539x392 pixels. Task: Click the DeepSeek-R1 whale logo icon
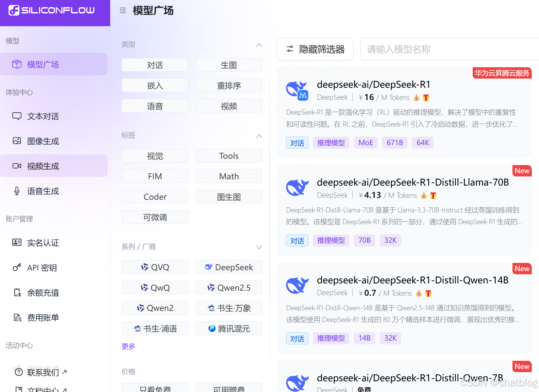coord(297,90)
